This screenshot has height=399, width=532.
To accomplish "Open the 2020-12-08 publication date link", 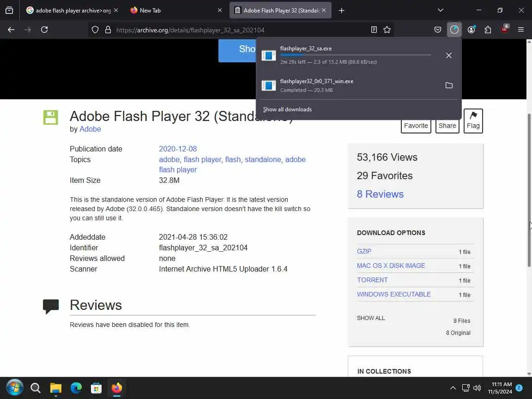I will coord(178,149).
